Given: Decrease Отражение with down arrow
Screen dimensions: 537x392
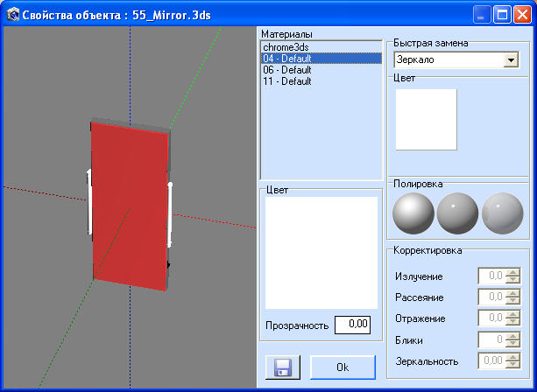Looking at the screenshot, I should pos(512,322).
